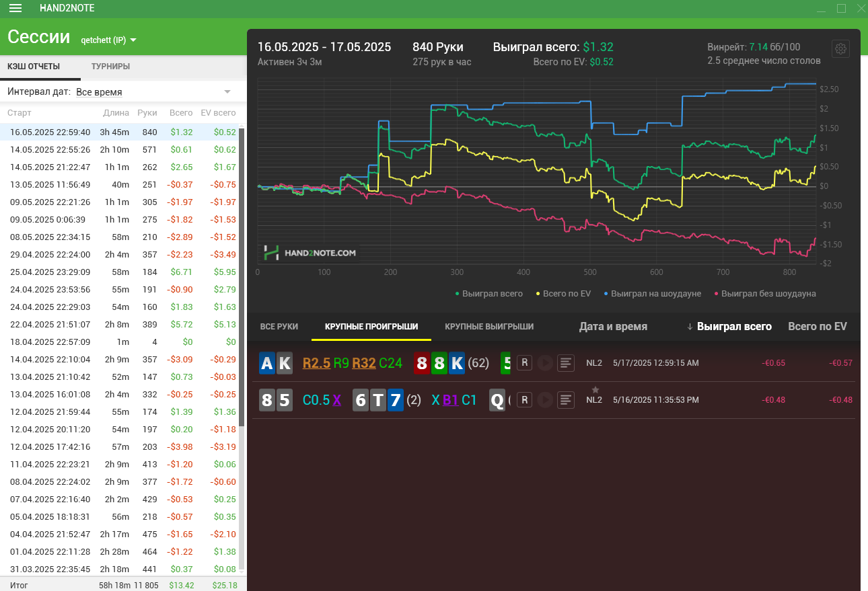
Task: Toggle the Выиграл всего legend series
Action: pyautogui.click(x=489, y=293)
